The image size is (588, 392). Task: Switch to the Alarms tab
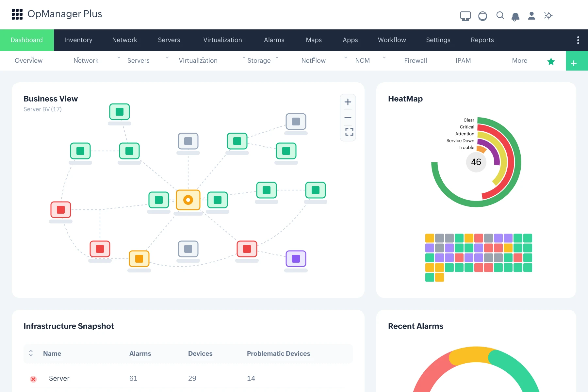[274, 40]
